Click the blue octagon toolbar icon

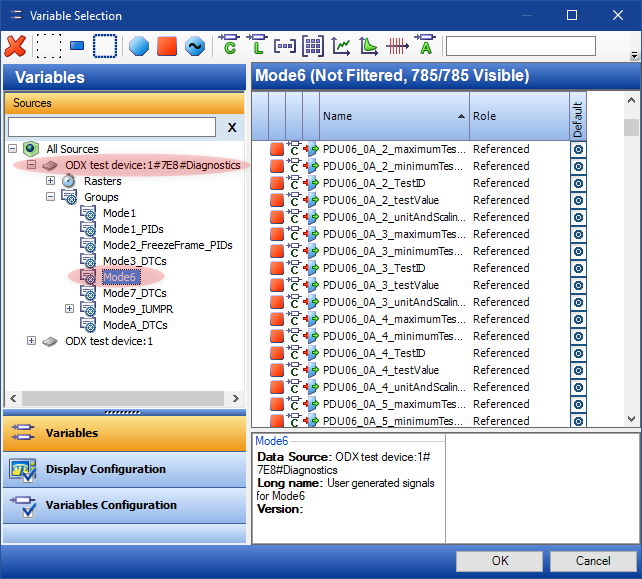coord(139,46)
